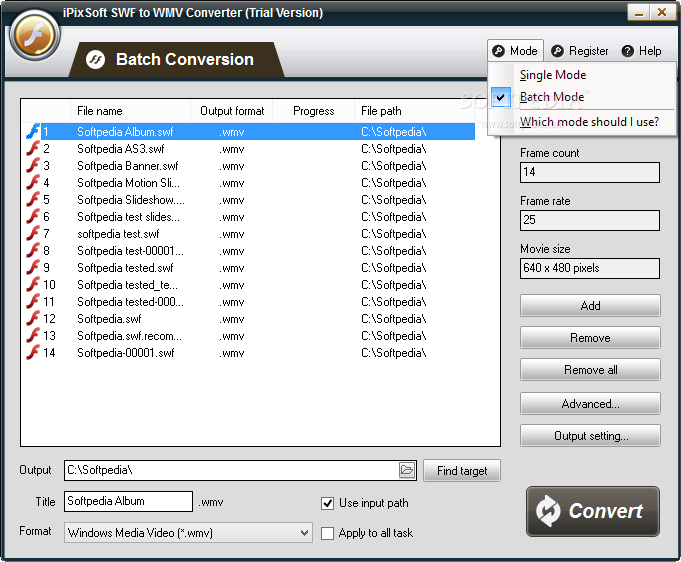This screenshot has width=681, height=562.
Task: Click the Find target button
Action: coord(462,470)
